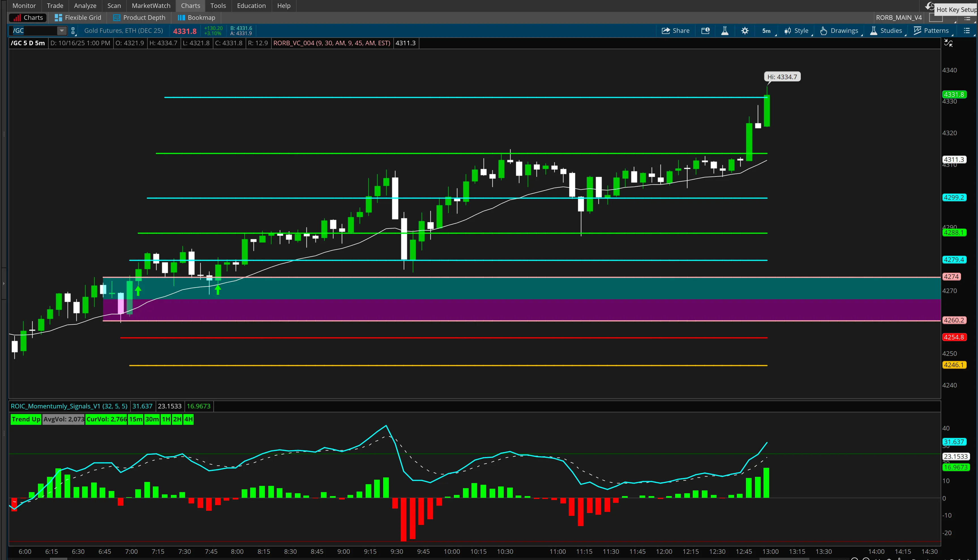Screen dimensions: 978x560
Task: Open chart settings gear icon
Action: [745, 31]
